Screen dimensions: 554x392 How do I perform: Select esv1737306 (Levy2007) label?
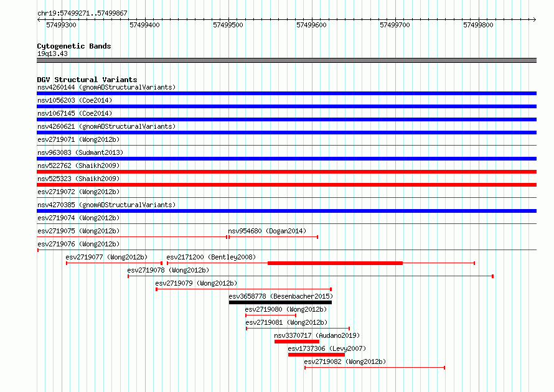(327, 348)
